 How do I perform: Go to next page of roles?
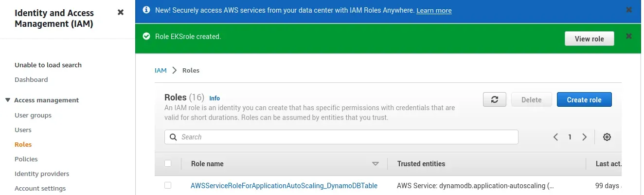585,137
